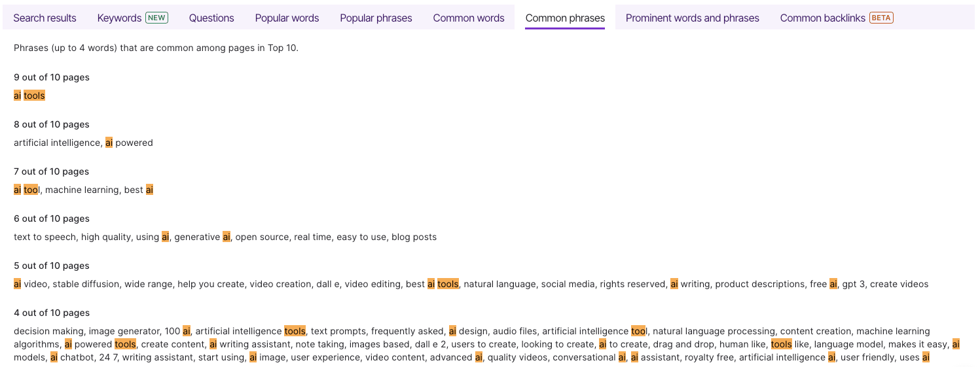Select the Popular words tab
Screen dimensions: 980x367
pyautogui.click(x=287, y=18)
